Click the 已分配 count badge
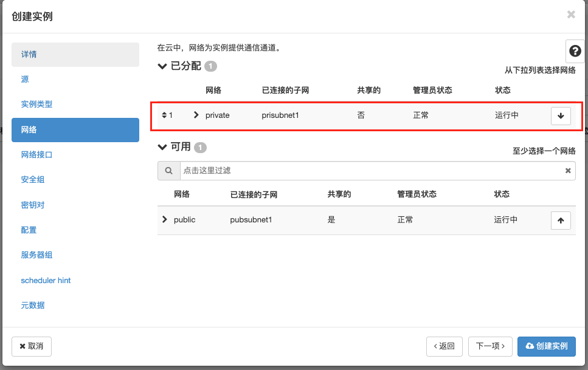This screenshot has height=370, width=588. [210, 66]
